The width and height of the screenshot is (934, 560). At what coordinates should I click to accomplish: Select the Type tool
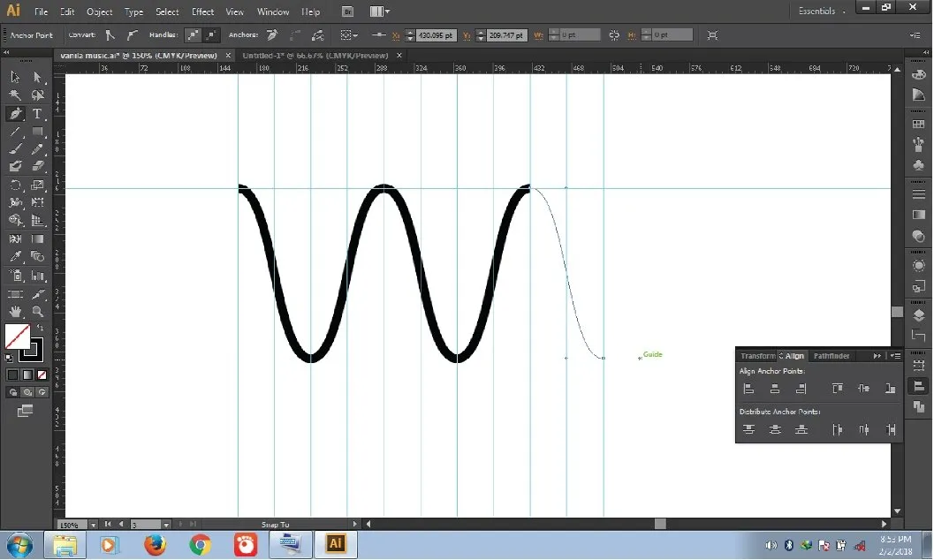(x=37, y=114)
